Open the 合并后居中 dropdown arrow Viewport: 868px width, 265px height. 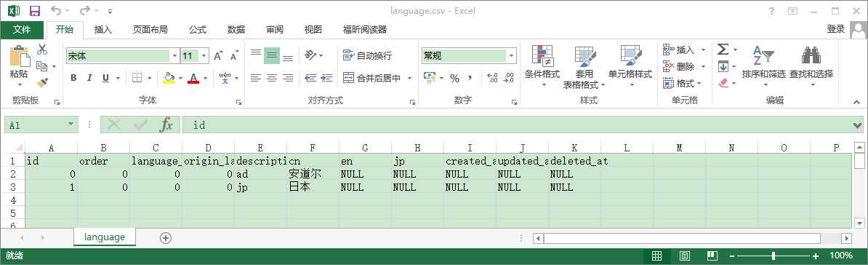[409, 78]
